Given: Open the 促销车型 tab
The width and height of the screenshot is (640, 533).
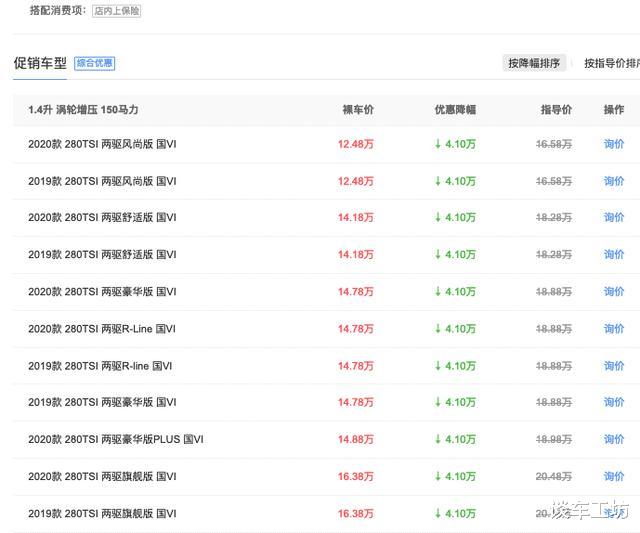Looking at the screenshot, I should point(40,63).
